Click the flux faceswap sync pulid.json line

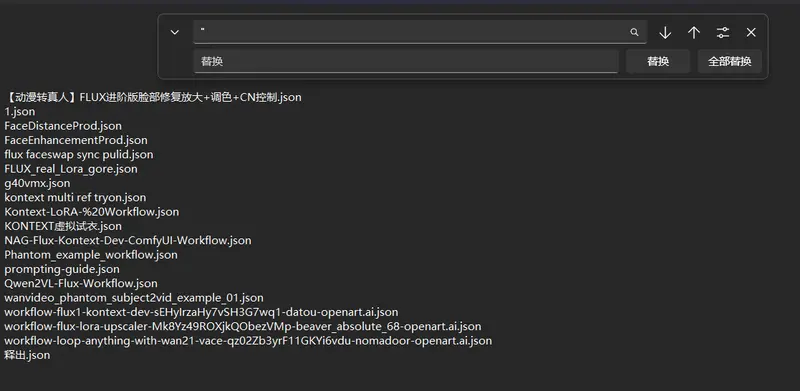pos(79,154)
